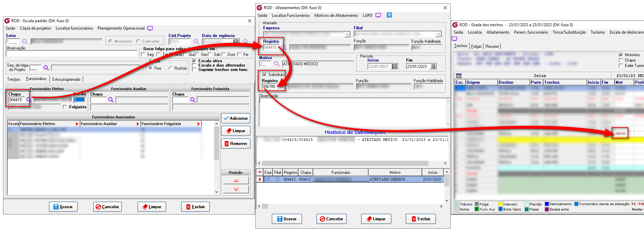Open Saída menu in Escala padrão
The height and width of the screenshot is (232, 644).
pos(10,28)
